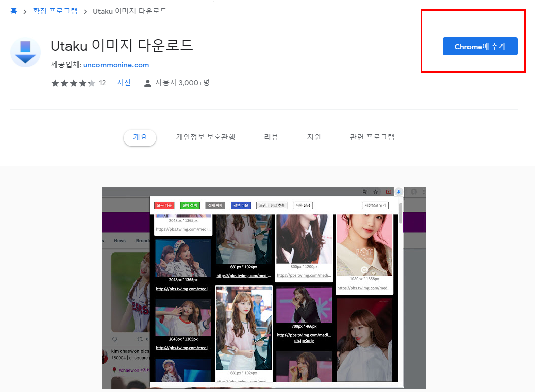The width and height of the screenshot is (535, 392).
Task: Go to 홈 breadcrumb link
Action: (14, 11)
